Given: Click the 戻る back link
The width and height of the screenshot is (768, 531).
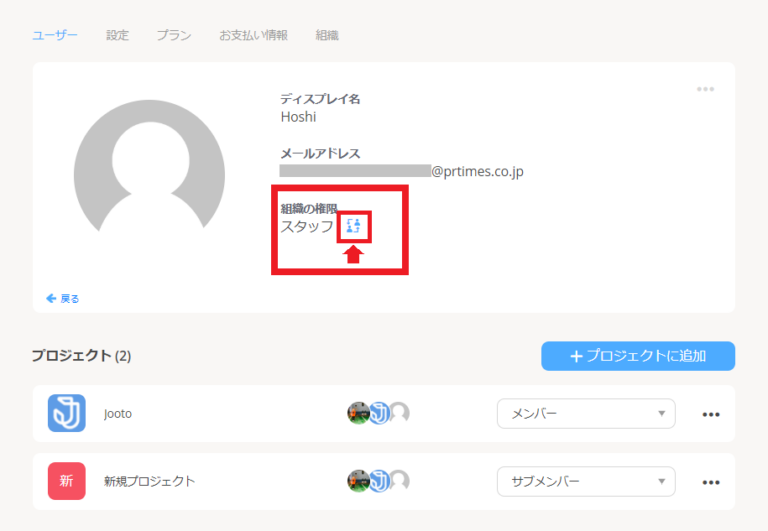Looking at the screenshot, I should pos(63,298).
